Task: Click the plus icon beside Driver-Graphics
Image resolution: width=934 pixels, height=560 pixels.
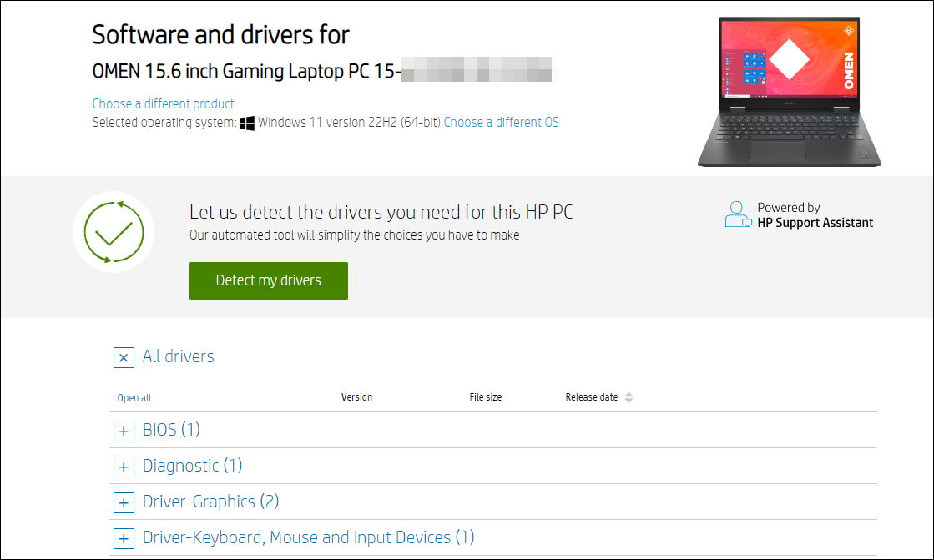Action: point(124,502)
